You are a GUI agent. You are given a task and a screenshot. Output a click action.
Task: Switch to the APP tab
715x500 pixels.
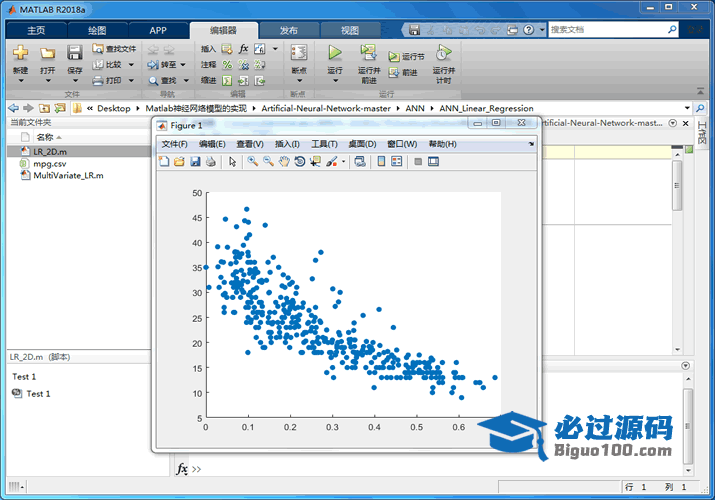(x=158, y=31)
